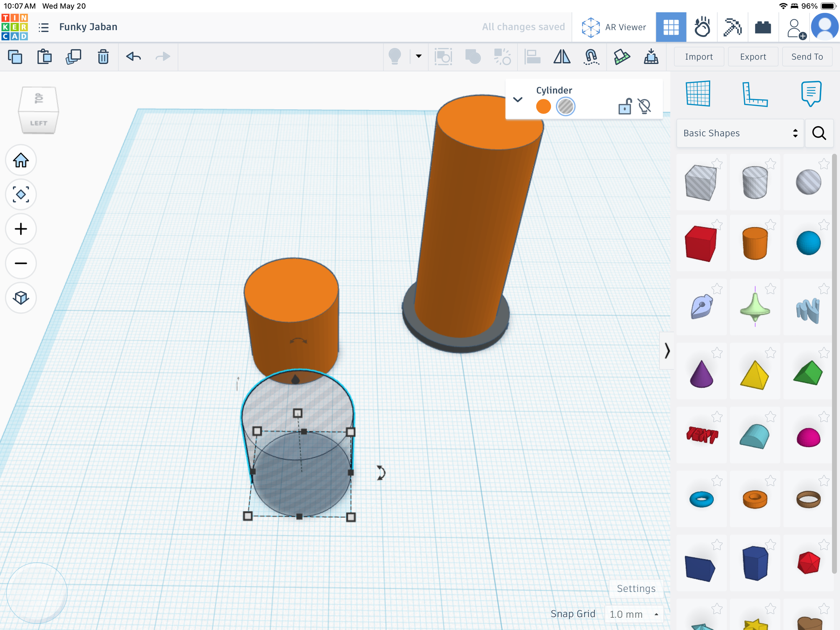Viewport: 840px width, 630px height.
Task: Open dropdown arrow next to lightbulb
Action: click(x=419, y=56)
